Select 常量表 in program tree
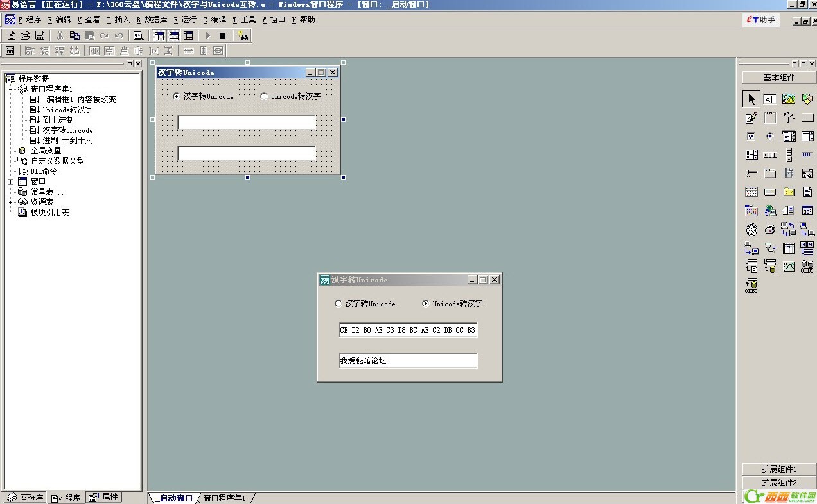The height and width of the screenshot is (504, 817). pyautogui.click(x=47, y=192)
